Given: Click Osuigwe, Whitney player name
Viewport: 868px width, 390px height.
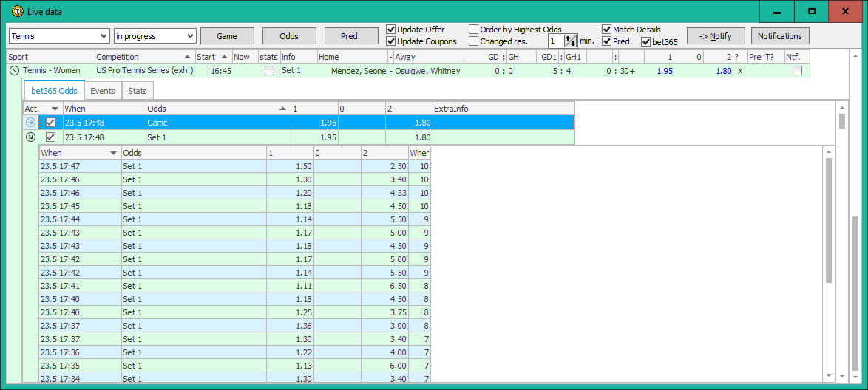Looking at the screenshot, I should [427, 71].
